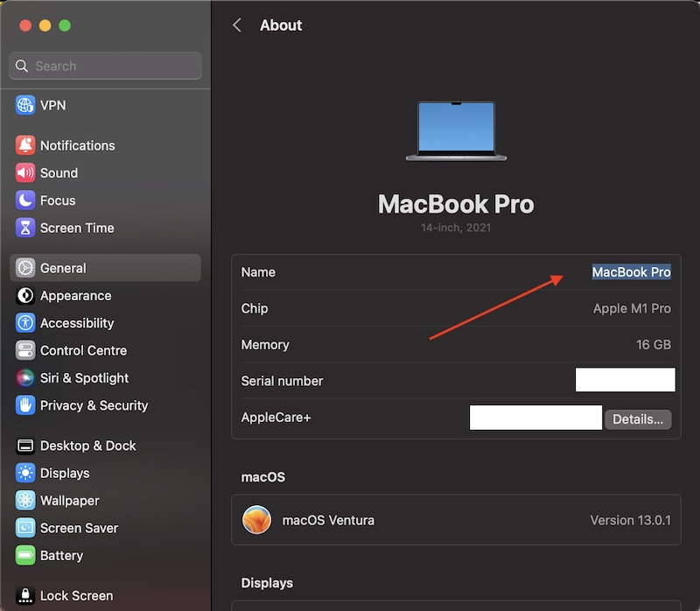Select Displays in the sidebar
This screenshot has height=611, width=700.
[x=65, y=473]
